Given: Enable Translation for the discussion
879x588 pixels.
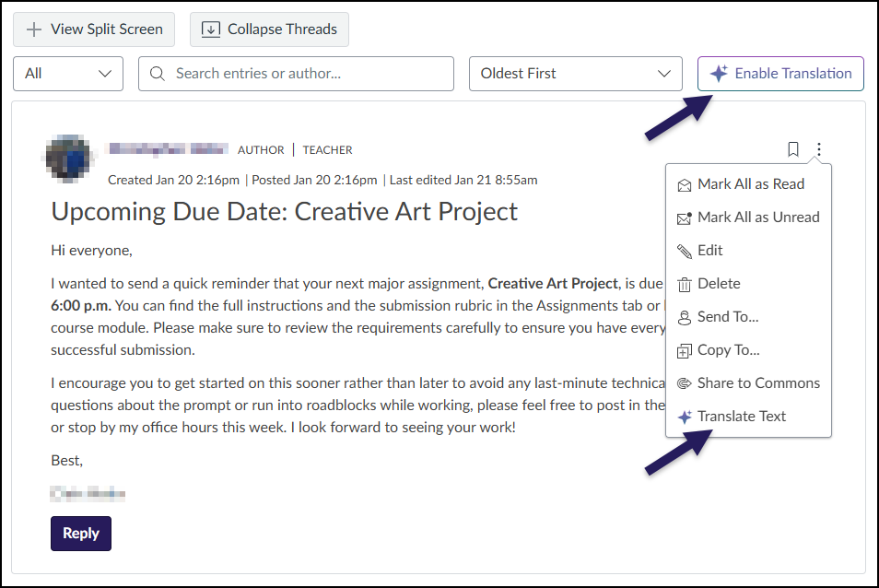Looking at the screenshot, I should [779, 73].
